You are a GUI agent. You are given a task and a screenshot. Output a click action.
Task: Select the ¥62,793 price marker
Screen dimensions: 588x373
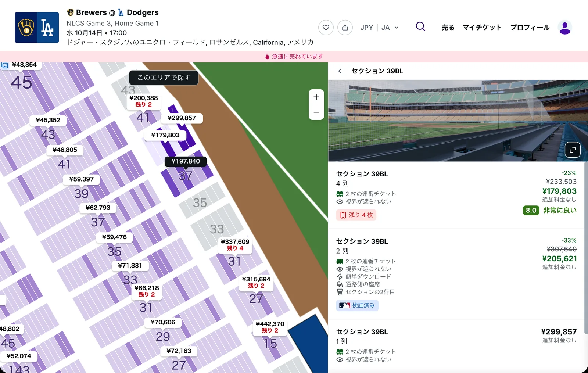coord(98,208)
